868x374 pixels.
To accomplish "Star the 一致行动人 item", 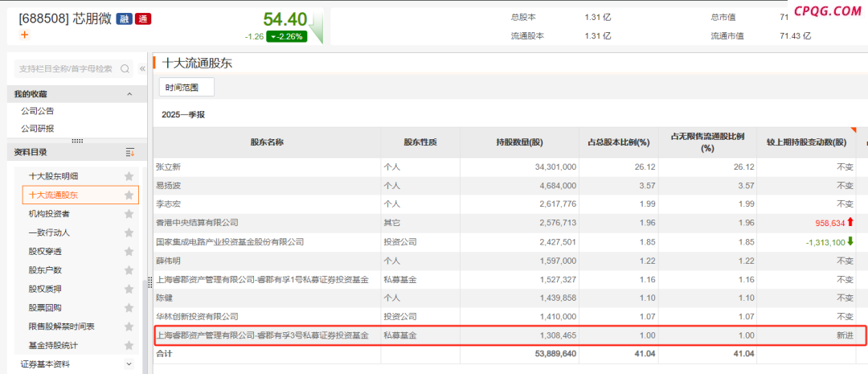I will click(129, 232).
